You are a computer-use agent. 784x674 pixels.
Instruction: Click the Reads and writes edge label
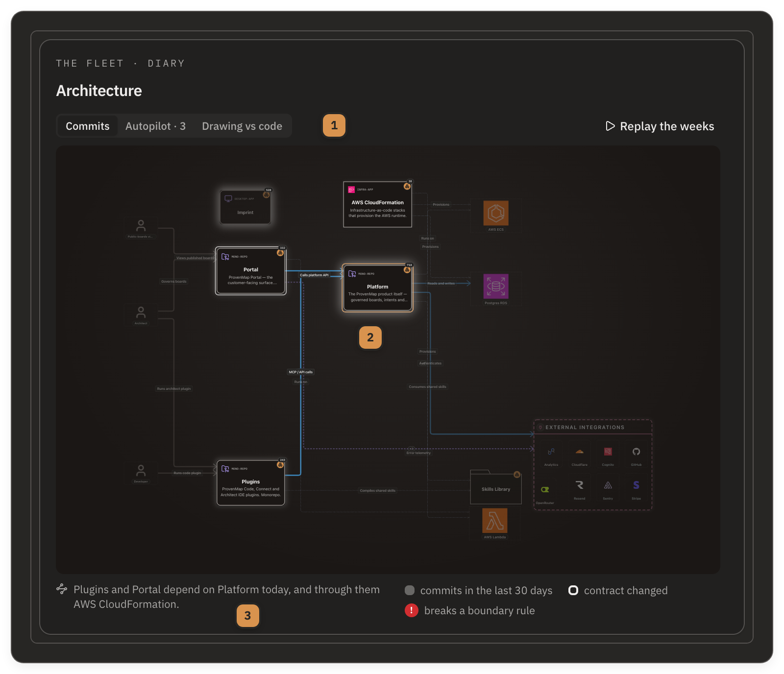pyautogui.click(x=441, y=284)
